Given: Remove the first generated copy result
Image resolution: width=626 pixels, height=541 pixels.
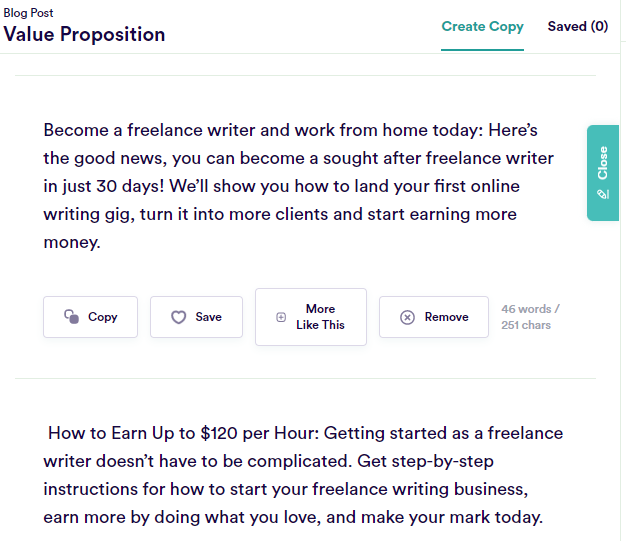Looking at the screenshot, I should [x=434, y=317].
